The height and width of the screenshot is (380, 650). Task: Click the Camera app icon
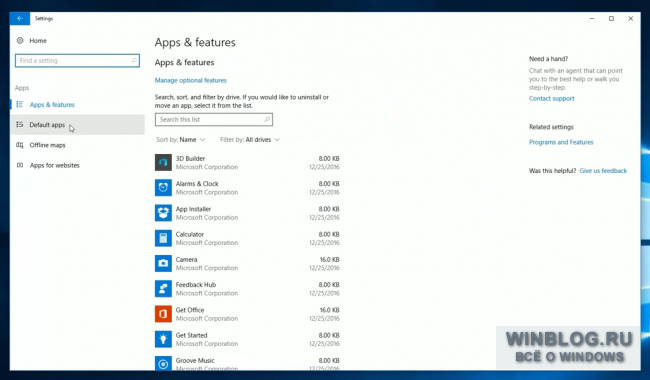(x=163, y=264)
